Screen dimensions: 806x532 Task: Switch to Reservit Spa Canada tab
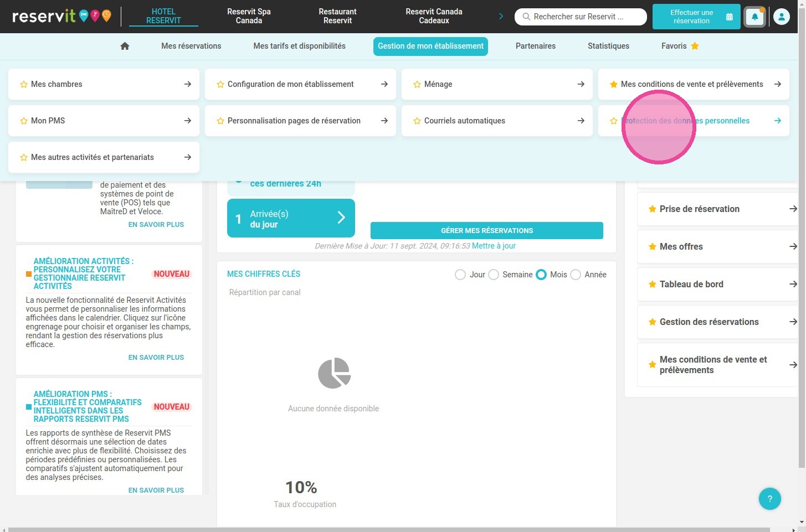(x=249, y=16)
